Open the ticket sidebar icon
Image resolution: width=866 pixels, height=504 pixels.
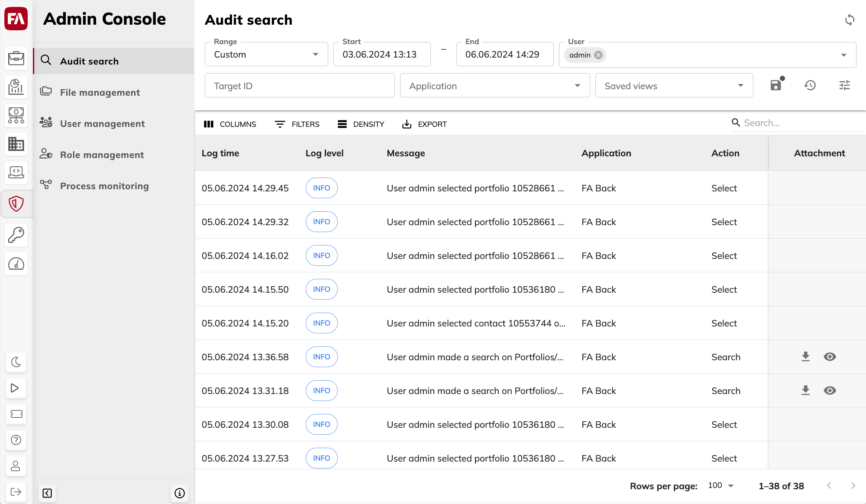click(x=16, y=414)
